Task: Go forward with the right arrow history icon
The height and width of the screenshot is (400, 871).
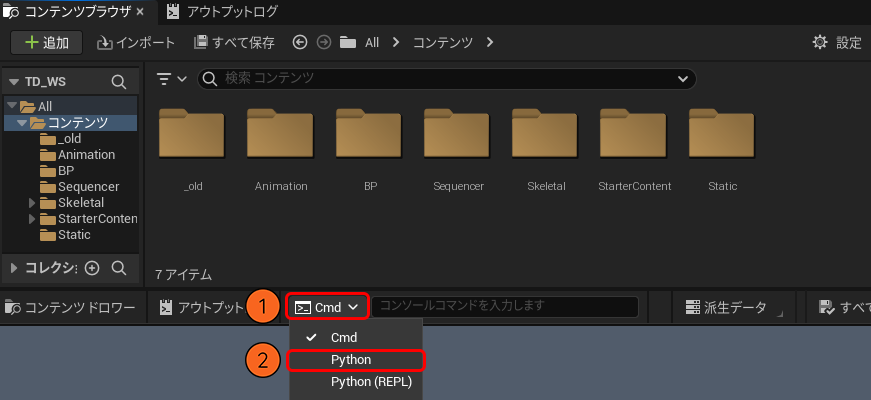Action: click(324, 42)
